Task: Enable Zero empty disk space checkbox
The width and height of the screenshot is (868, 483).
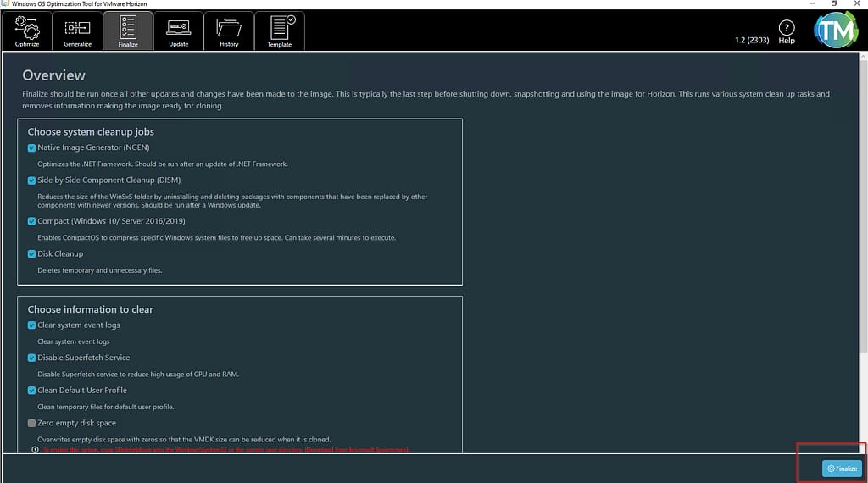Action: click(x=32, y=423)
